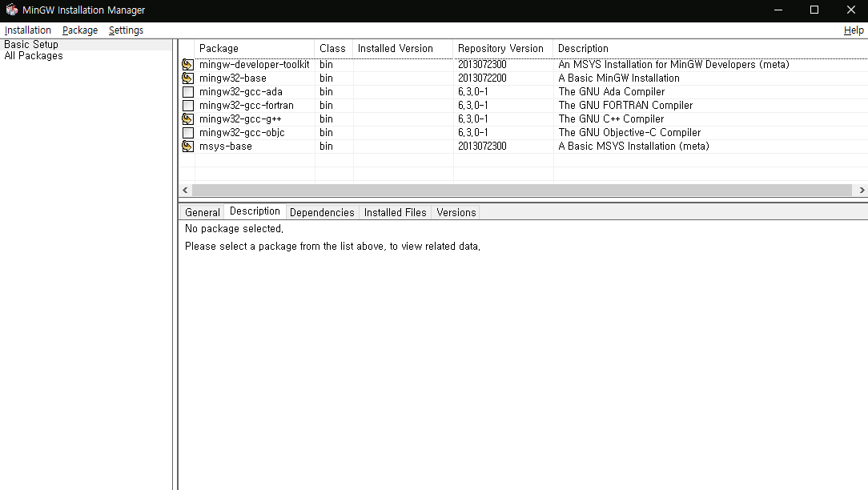
Task: Click the Description column header
Action: (710, 49)
